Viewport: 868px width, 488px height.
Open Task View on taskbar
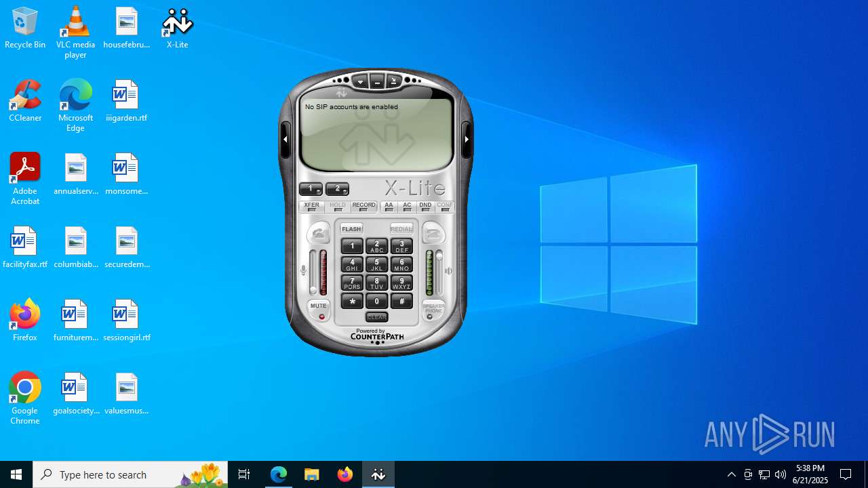pyautogui.click(x=244, y=474)
